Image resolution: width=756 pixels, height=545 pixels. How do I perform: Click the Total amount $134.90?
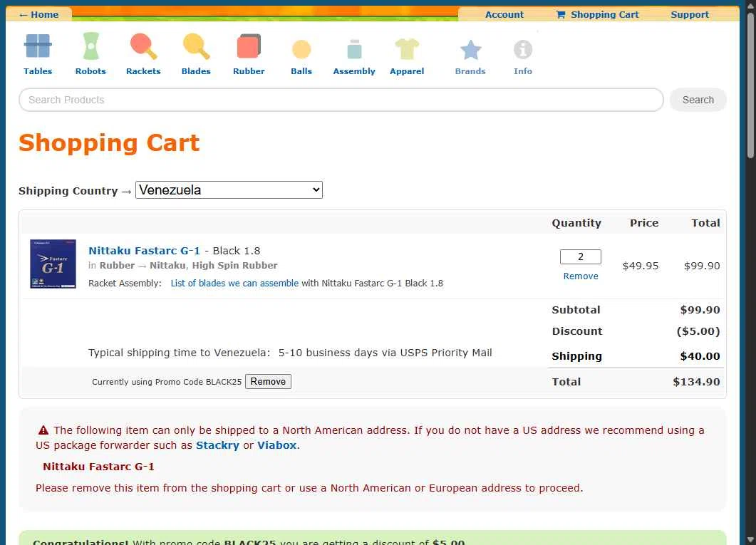click(696, 382)
